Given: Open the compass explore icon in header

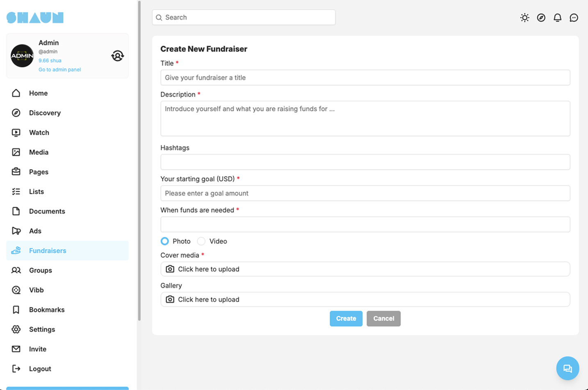Looking at the screenshot, I should 541,18.
